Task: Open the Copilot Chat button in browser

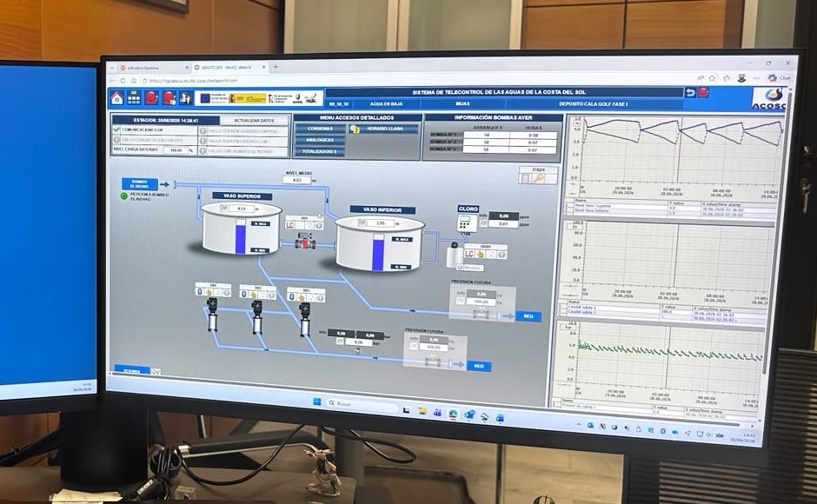Action: tap(780, 77)
